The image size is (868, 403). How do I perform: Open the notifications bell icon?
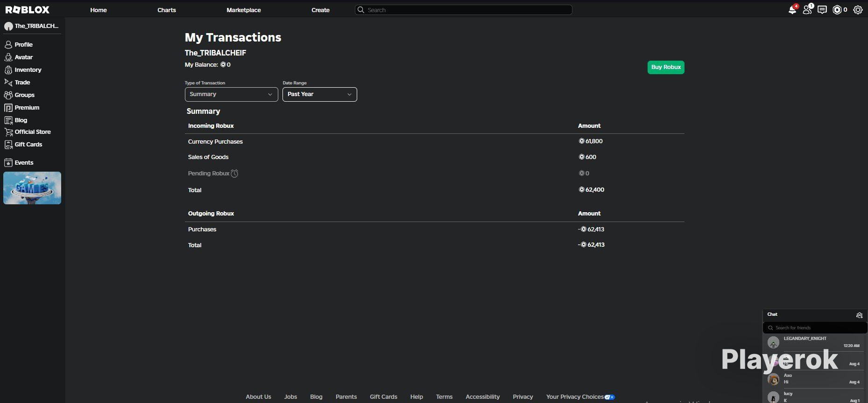792,10
